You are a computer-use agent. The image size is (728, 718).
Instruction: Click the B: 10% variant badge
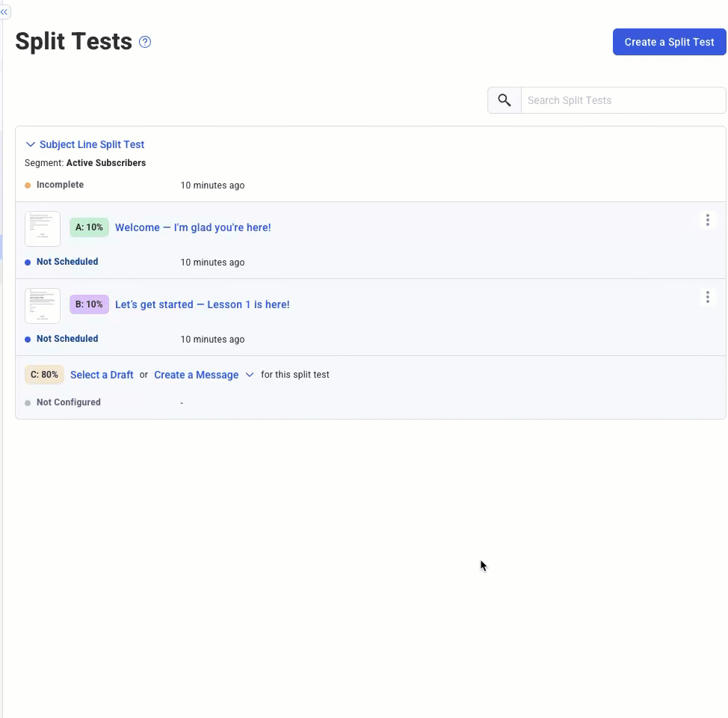[x=89, y=304]
